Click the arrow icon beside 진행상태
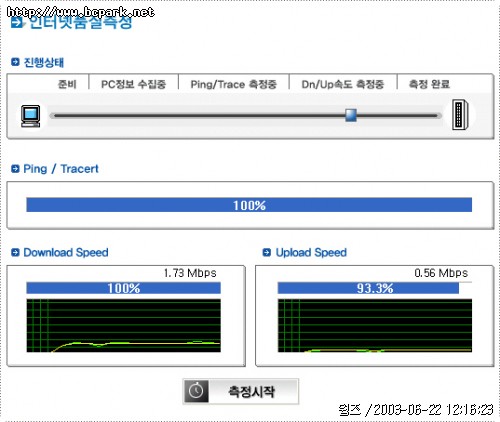The width and height of the screenshot is (500, 422). tap(15, 62)
